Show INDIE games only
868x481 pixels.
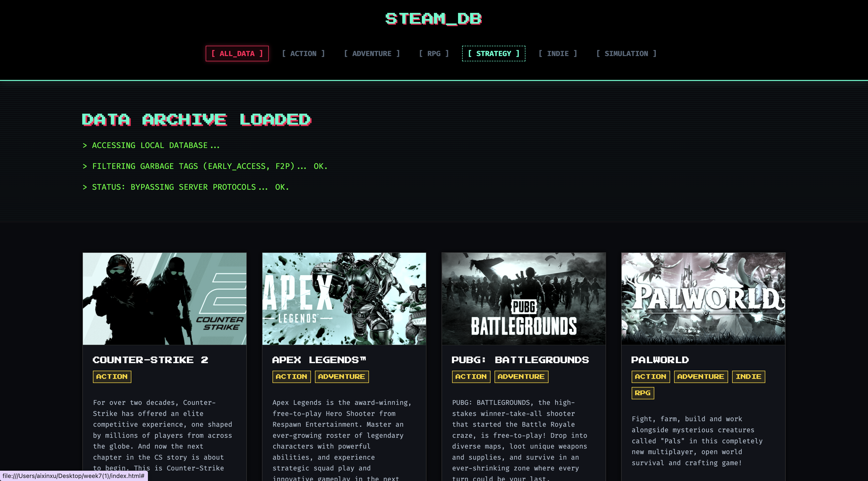pyautogui.click(x=558, y=53)
